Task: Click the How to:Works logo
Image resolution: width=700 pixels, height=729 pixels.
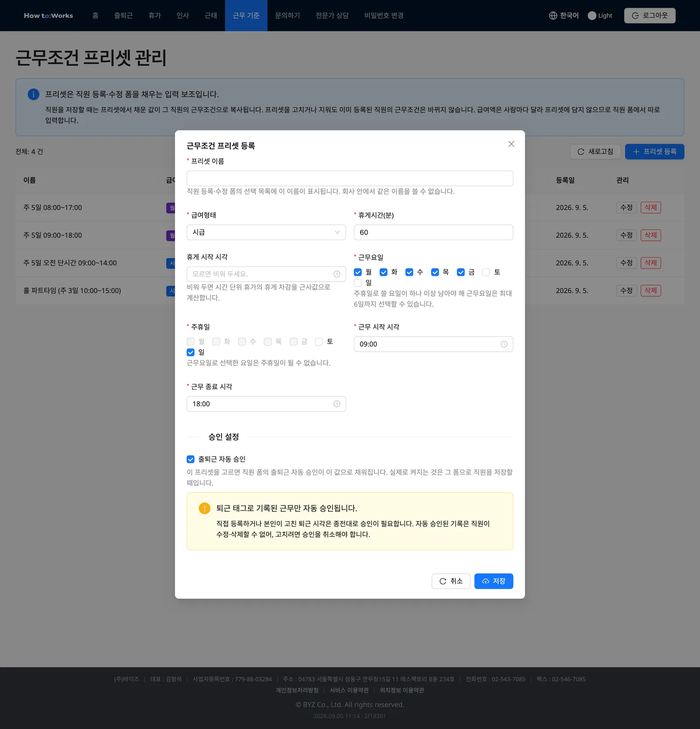Action: pos(48,16)
